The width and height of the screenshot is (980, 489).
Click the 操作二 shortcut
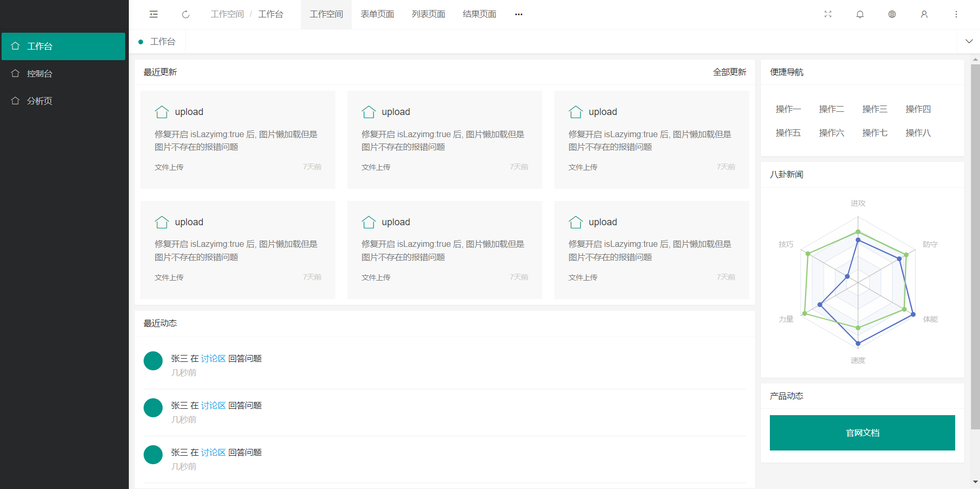point(832,109)
